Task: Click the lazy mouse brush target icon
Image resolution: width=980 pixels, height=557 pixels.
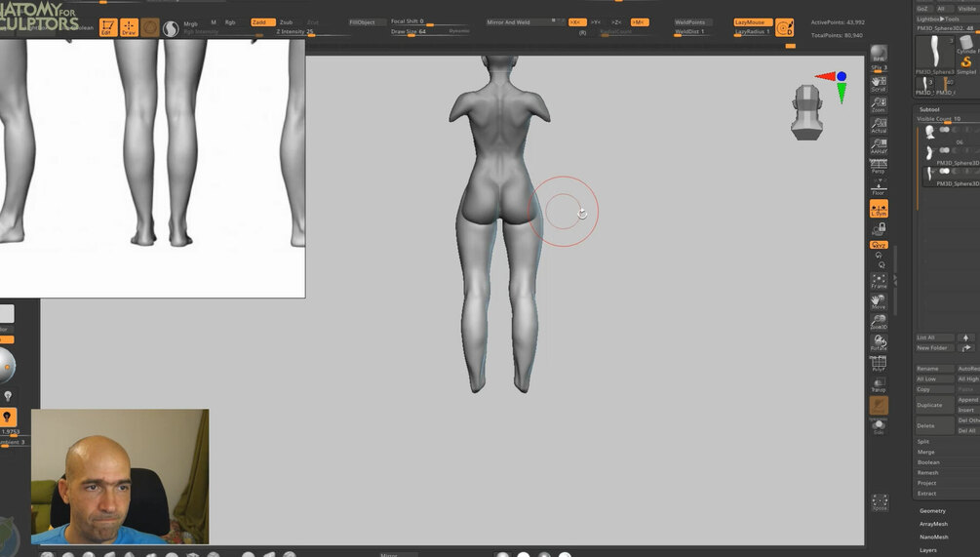Action: pyautogui.click(x=784, y=27)
